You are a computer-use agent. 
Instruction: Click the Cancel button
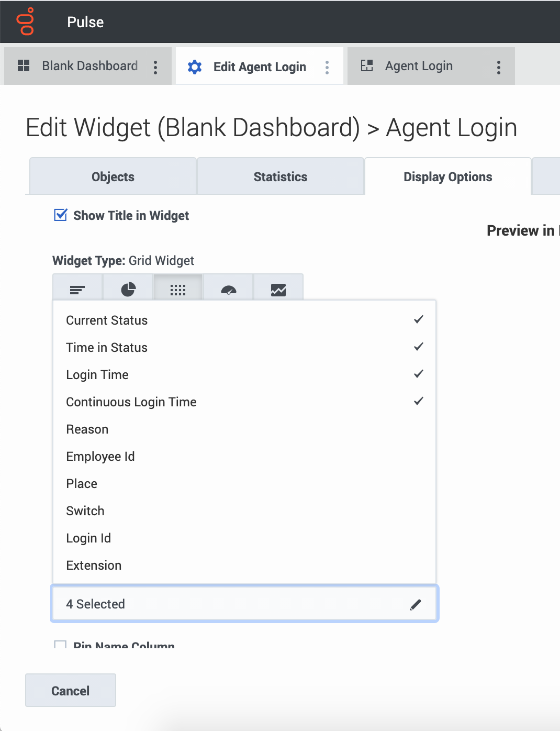tap(71, 690)
